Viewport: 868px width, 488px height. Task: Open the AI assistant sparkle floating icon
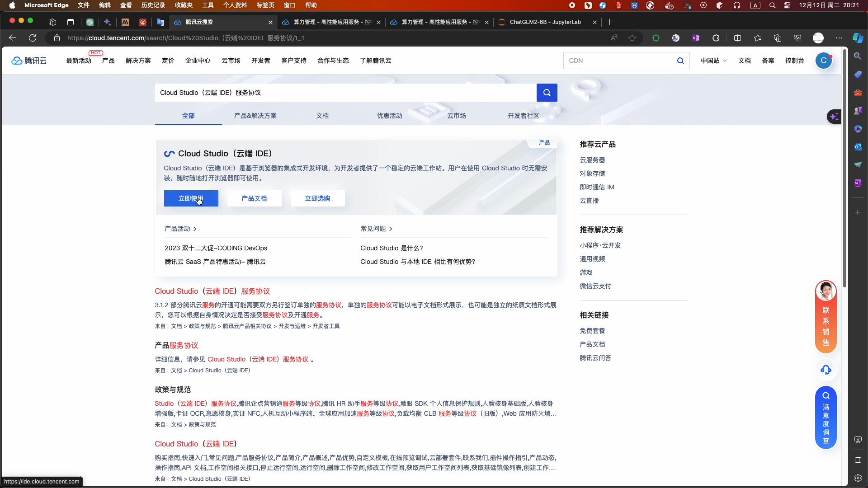point(834,117)
